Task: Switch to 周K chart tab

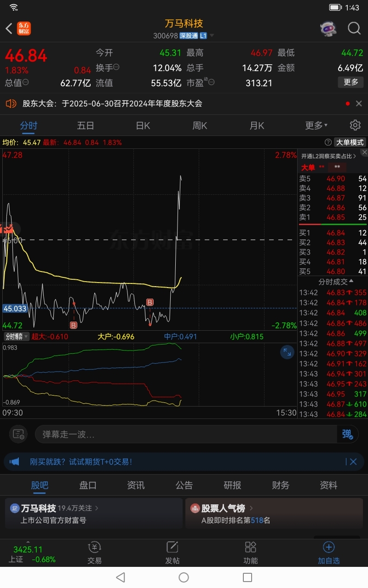Action: (200, 125)
